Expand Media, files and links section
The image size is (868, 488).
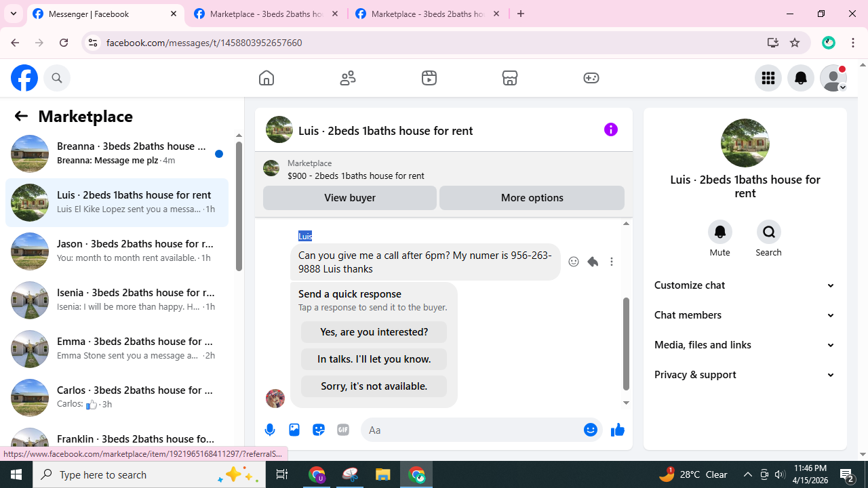click(x=745, y=345)
